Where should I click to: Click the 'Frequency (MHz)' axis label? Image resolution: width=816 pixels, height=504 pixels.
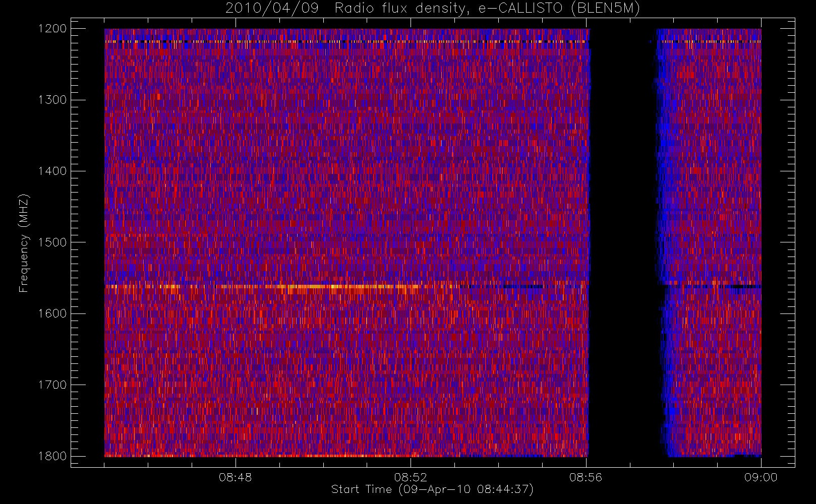pyautogui.click(x=24, y=243)
